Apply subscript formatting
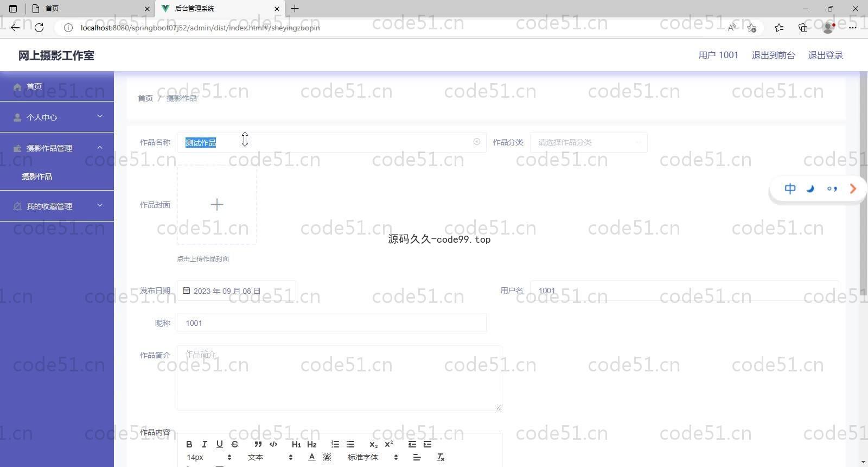Image resolution: width=868 pixels, height=467 pixels. pyautogui.click(x=373, y=444)
